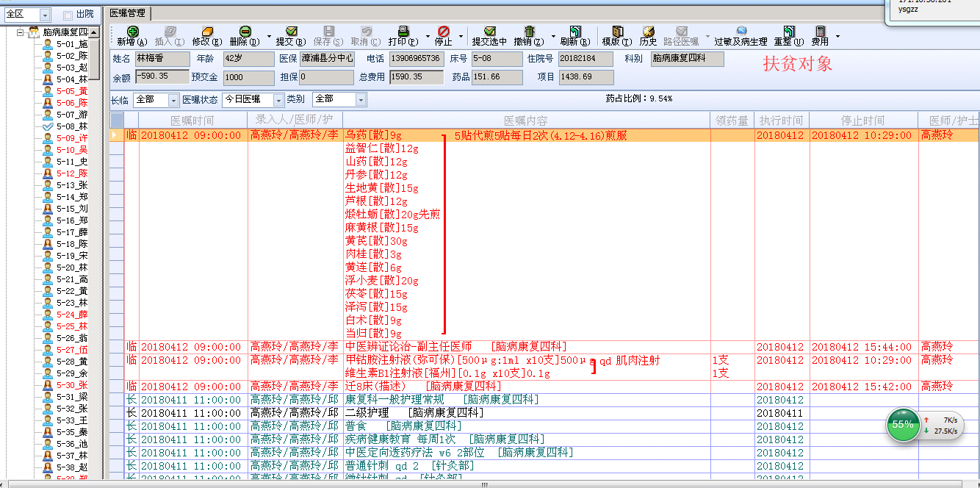The image size is (980, 488).
Task: Click the 提交 (submit) toolbar icon
Action: pos(291,32)
